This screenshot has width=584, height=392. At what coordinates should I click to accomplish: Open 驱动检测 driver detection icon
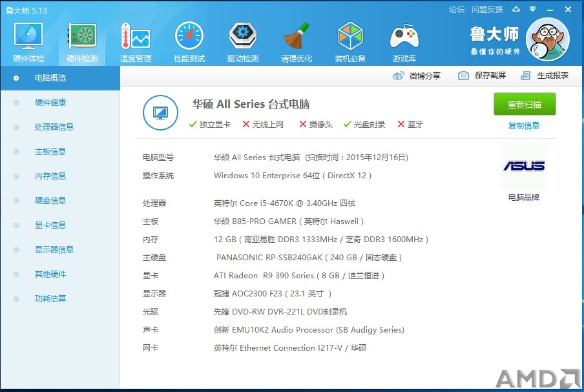(243, 36)
